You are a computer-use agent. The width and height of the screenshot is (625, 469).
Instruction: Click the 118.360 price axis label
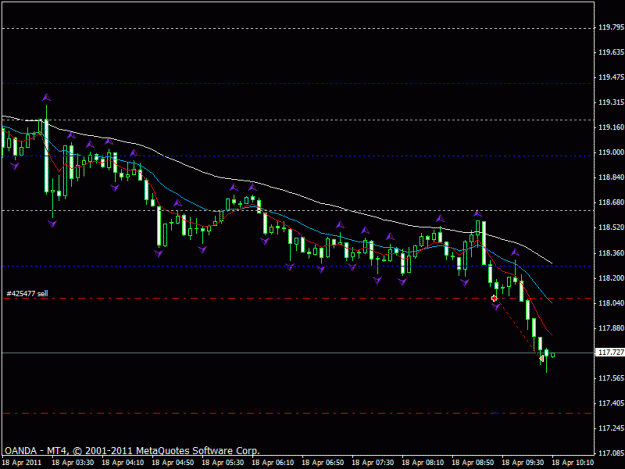611,253
